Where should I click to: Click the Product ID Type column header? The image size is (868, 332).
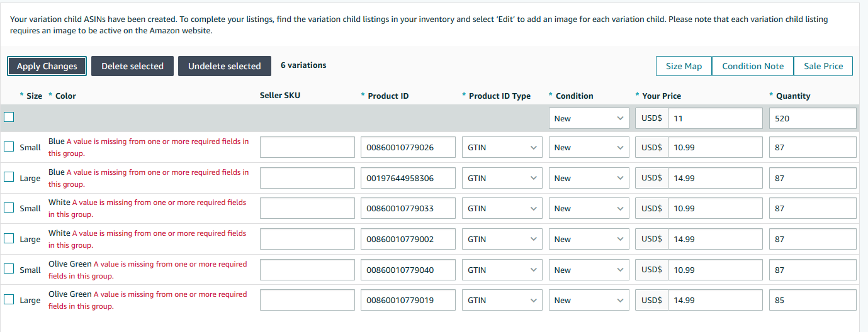(x=500, y=96)
